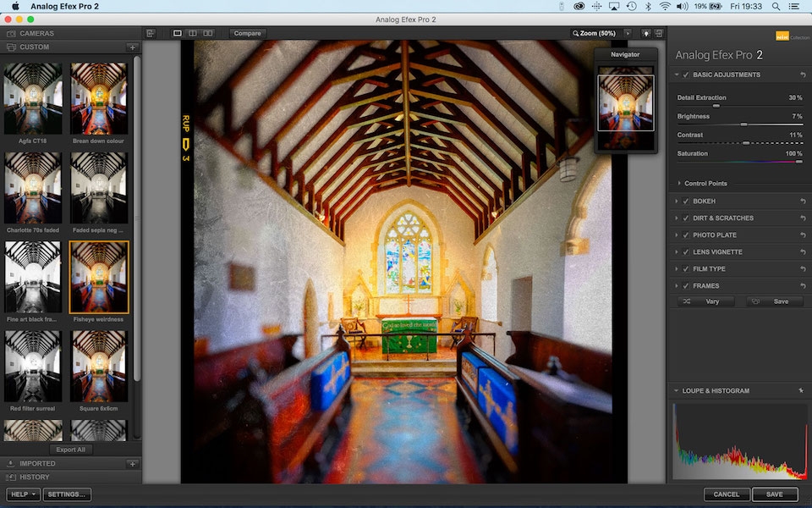
Task: Select the single image view icon
Action: click(177, 33)
